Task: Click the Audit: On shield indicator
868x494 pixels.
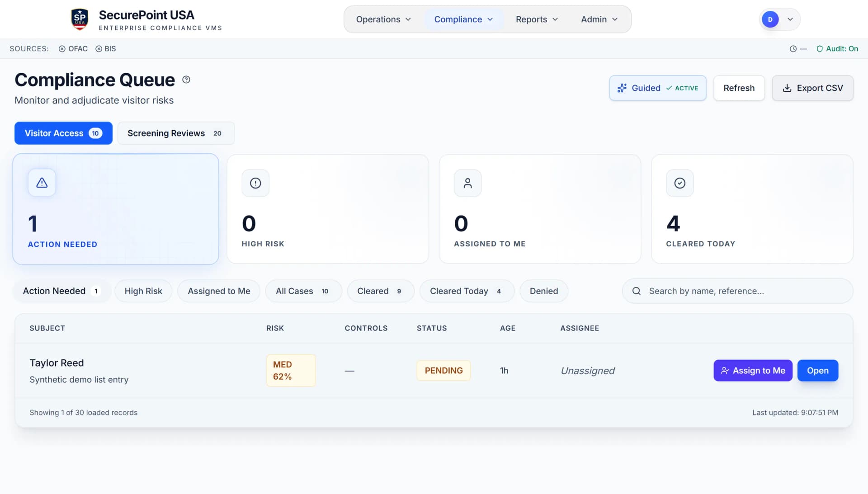Action: pos(837,49)
